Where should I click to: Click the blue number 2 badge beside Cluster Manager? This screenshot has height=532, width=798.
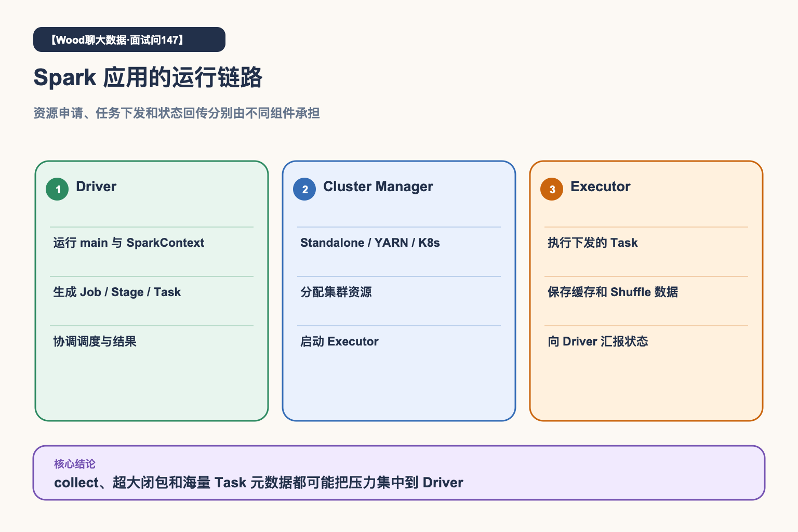tap(304, 189)
